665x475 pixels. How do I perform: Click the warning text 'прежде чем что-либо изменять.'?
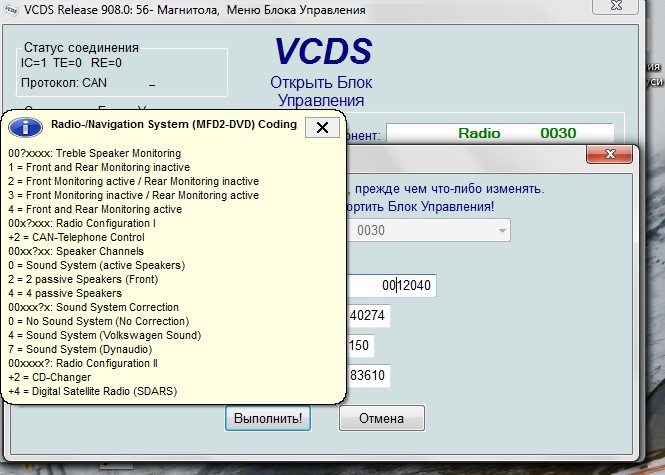pyautogui.click(x=449, y=188)
